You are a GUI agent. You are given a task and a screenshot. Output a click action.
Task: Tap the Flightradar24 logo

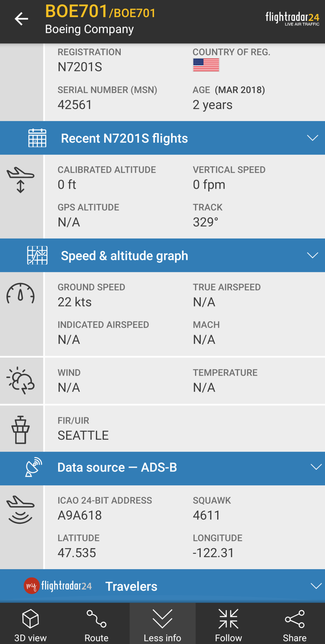coord(292,19)
